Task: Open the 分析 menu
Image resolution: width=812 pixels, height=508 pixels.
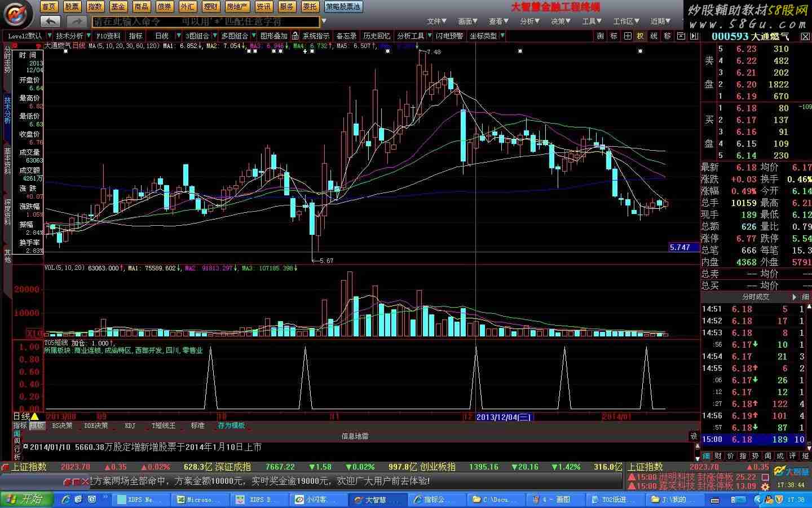Action: coord(529,21)
